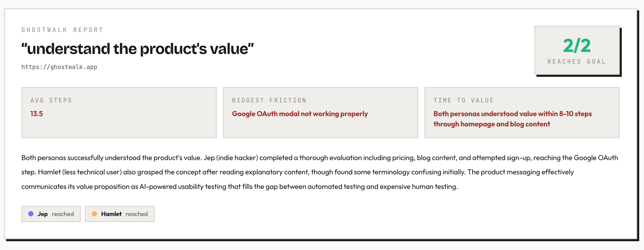Click the Google OAuth modal friction text
Screen dimensions: 644x250
tap(300, 114)
